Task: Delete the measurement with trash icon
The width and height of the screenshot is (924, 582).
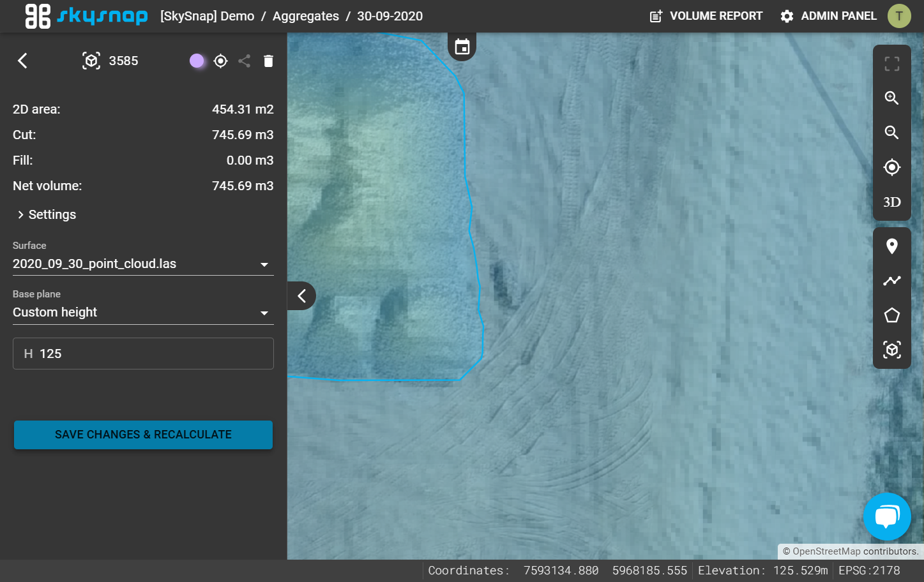Action: [x=268, y=61]
